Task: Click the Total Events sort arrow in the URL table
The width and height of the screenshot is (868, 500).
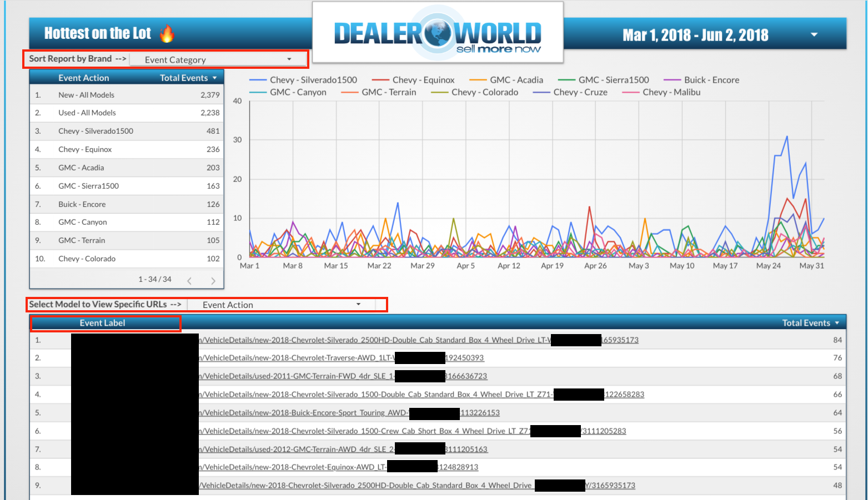Action: (836, 322)
